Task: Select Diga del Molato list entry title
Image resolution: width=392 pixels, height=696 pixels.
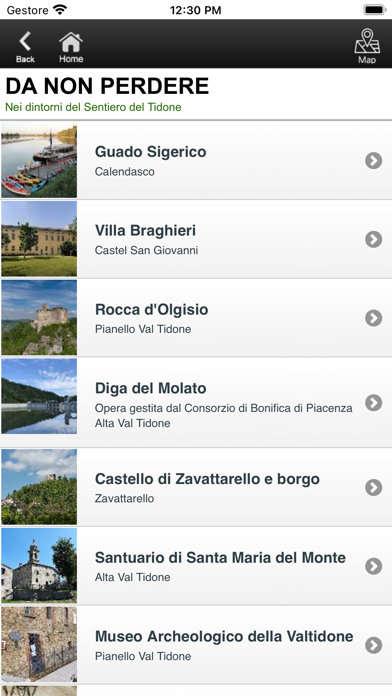Action: (x=150, y=388)
